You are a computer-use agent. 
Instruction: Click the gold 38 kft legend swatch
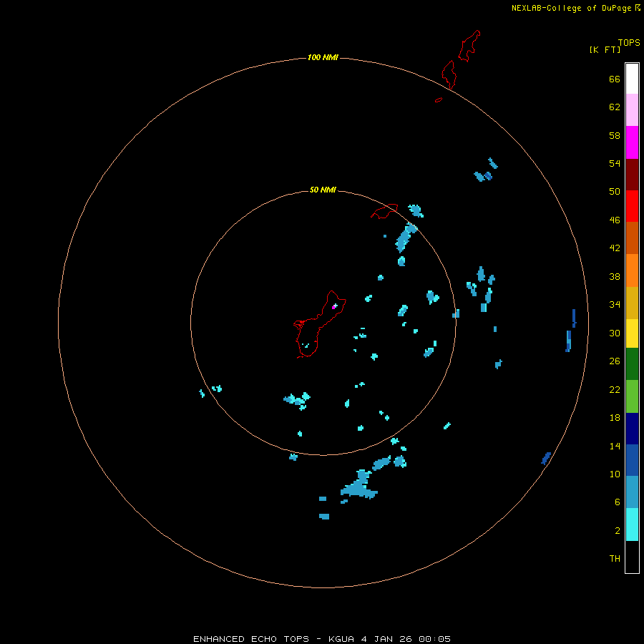coord(632,303)
